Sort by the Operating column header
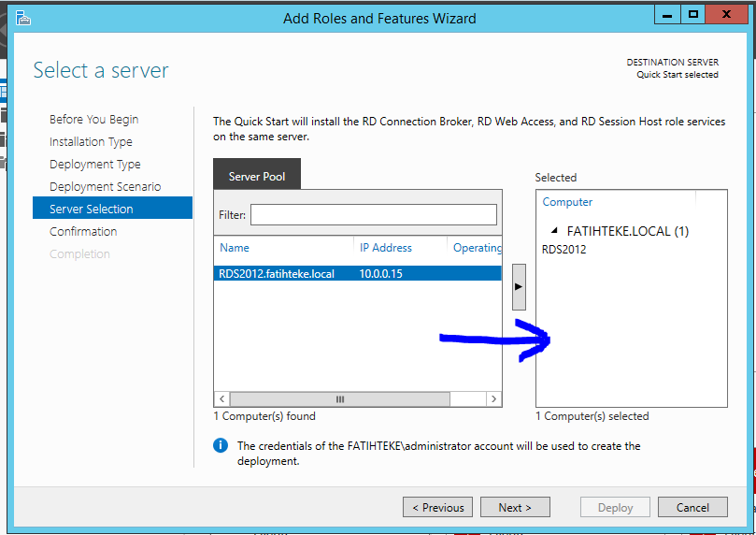 point(477,248)
